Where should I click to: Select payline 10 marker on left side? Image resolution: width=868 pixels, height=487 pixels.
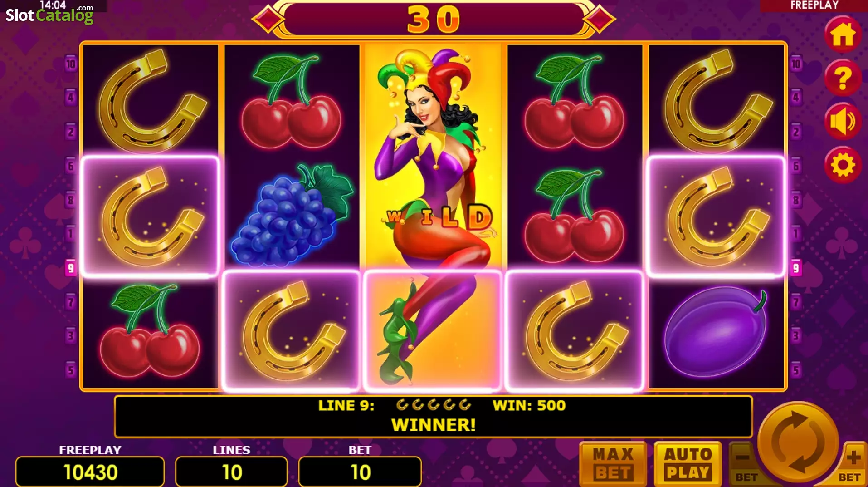click(71, 64)
